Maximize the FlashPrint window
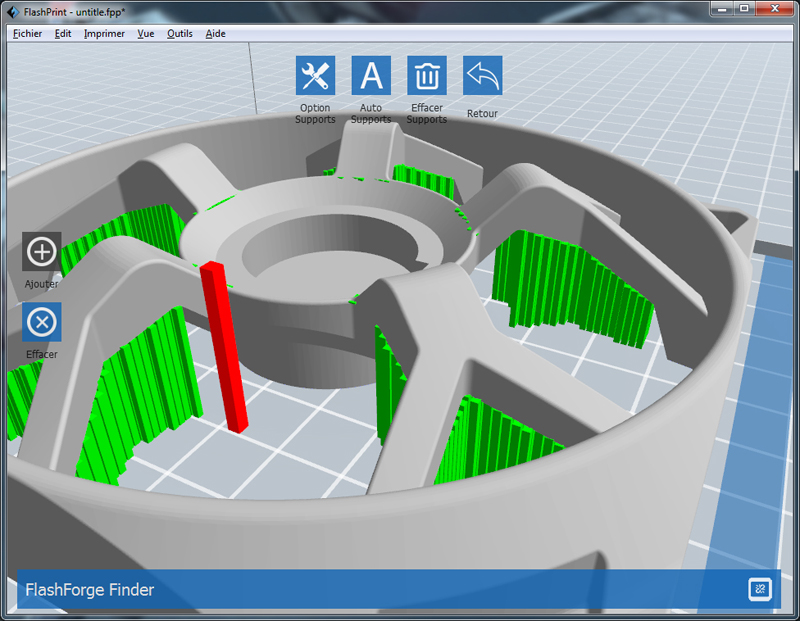800x621 pixels. [744, 9]
